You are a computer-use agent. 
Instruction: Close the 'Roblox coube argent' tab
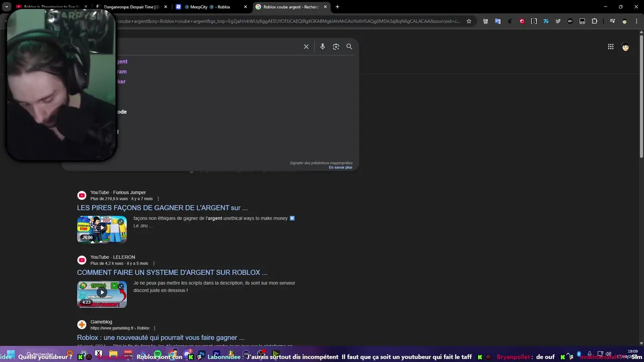(x=325, y=7)
